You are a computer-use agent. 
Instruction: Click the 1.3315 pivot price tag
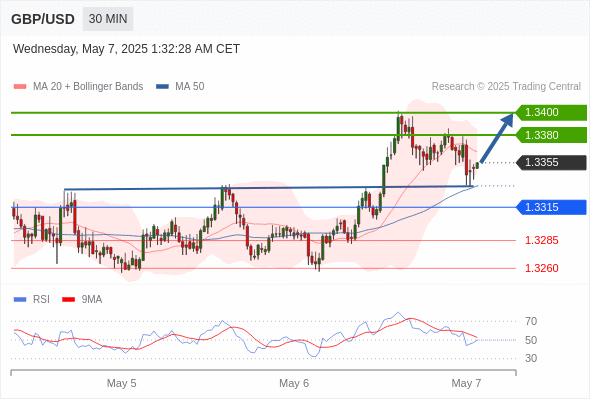pyautogui.click(x=551, y=207)
